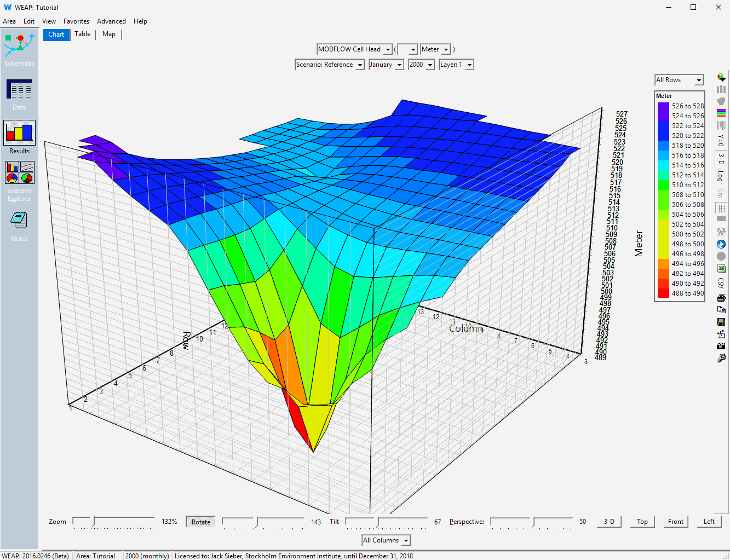Click the gray blob shape icon
The height and width of the screenshot is (560, 730).
click(x=721, y=101)
